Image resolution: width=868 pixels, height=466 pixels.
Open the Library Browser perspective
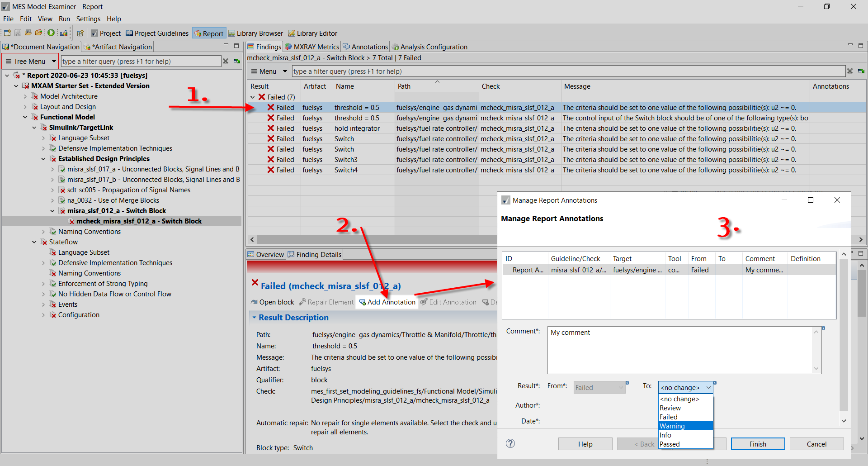(256, 33)
